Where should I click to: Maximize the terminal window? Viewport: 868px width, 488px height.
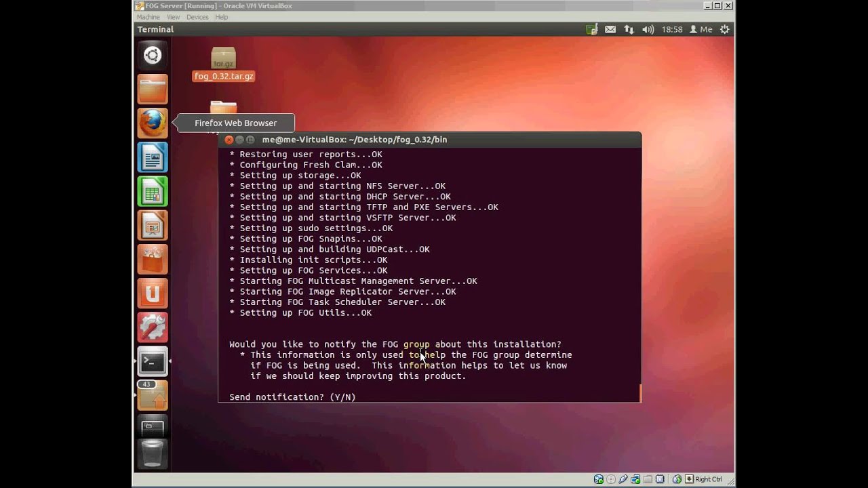click(x=250, y=140)
